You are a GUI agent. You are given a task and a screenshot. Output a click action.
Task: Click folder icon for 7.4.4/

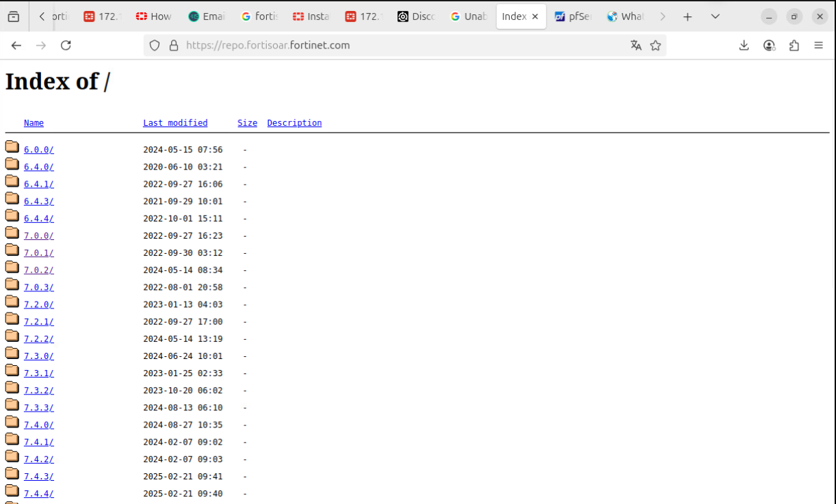[x=12, y=490]
